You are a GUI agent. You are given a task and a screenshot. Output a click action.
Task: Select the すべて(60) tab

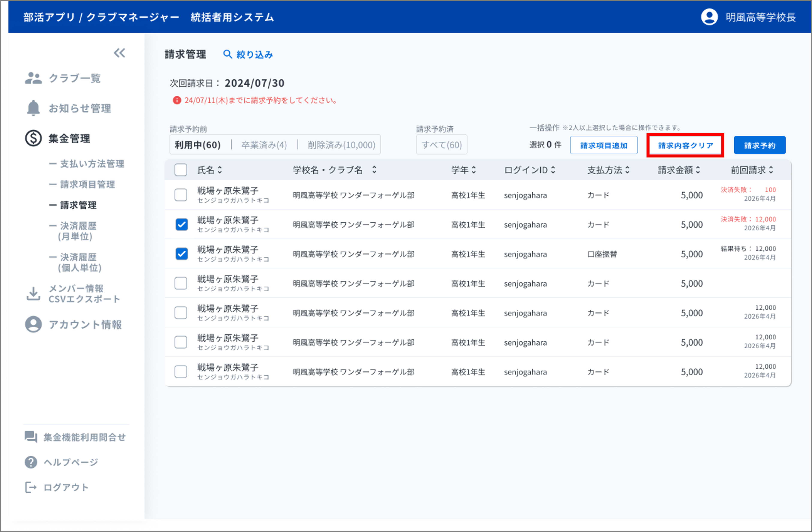pos(442,145)
